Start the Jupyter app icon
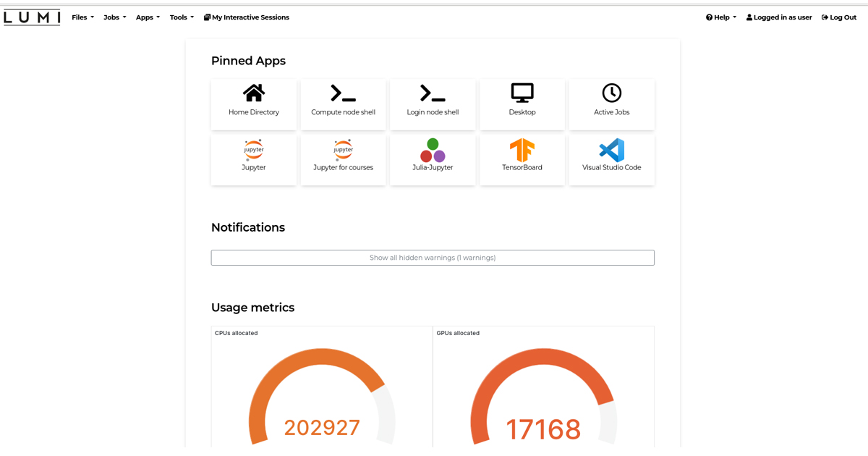 point(254,150)
